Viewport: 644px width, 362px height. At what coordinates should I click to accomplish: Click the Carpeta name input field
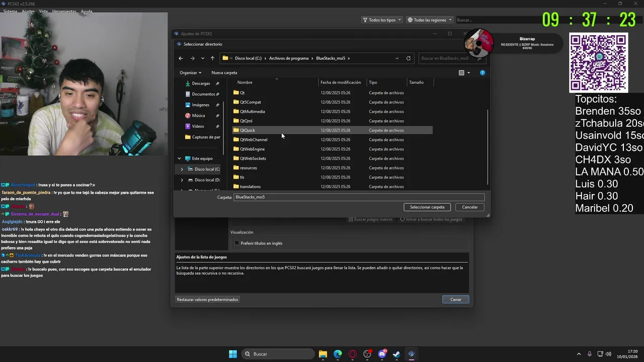tap(359, 197)
